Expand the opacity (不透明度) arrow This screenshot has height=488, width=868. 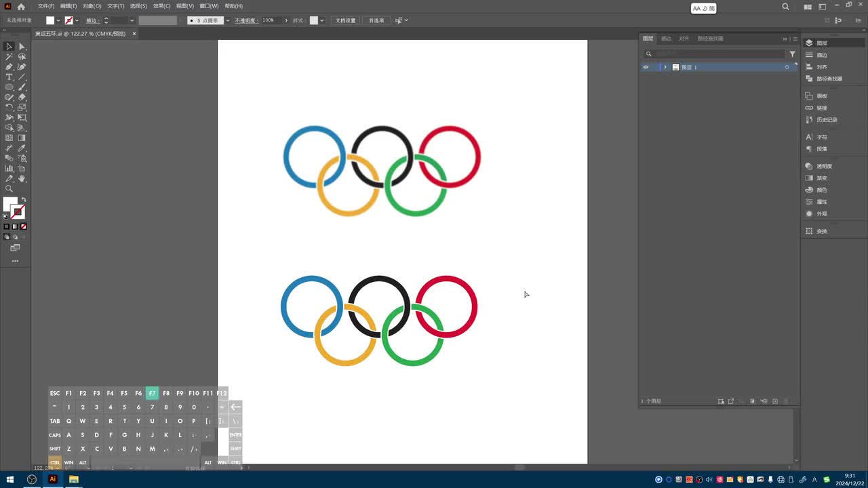point(286,20)
